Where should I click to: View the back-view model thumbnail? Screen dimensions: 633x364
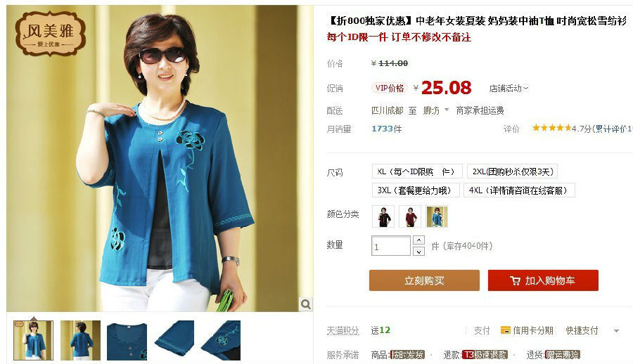click(80, 340)
